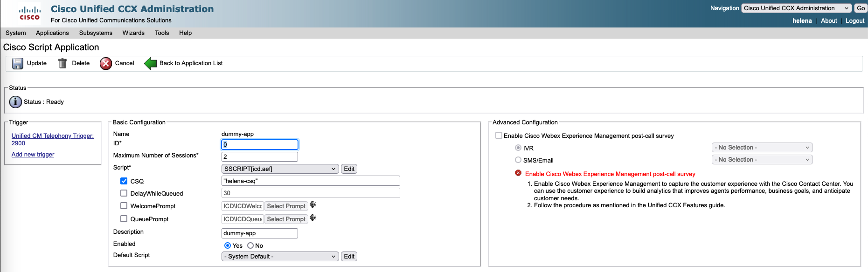Image resolution: width=868 pixels, height=272 pixels.
Task: Click the WelcomePrompt audio icon
Action: pos(313,205)
